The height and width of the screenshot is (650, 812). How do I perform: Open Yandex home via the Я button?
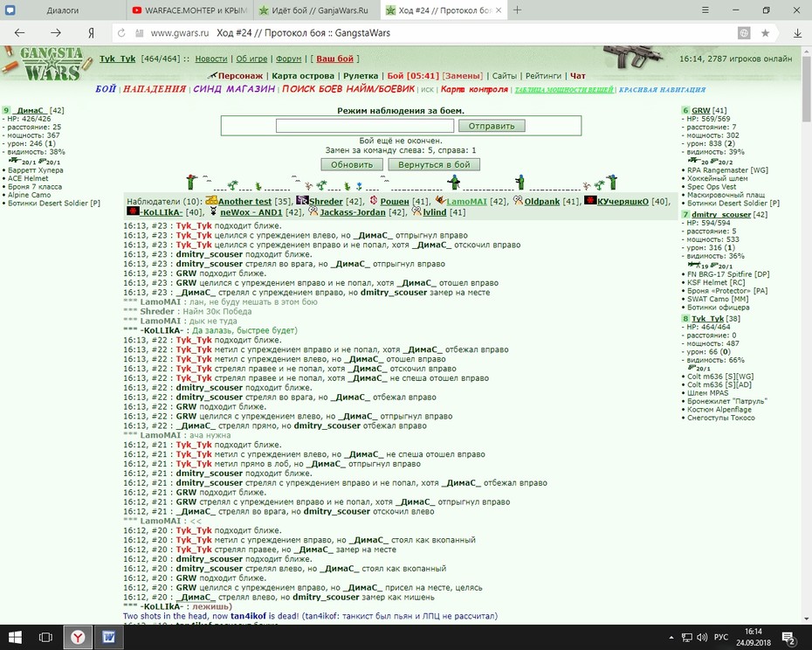(91, 33)
